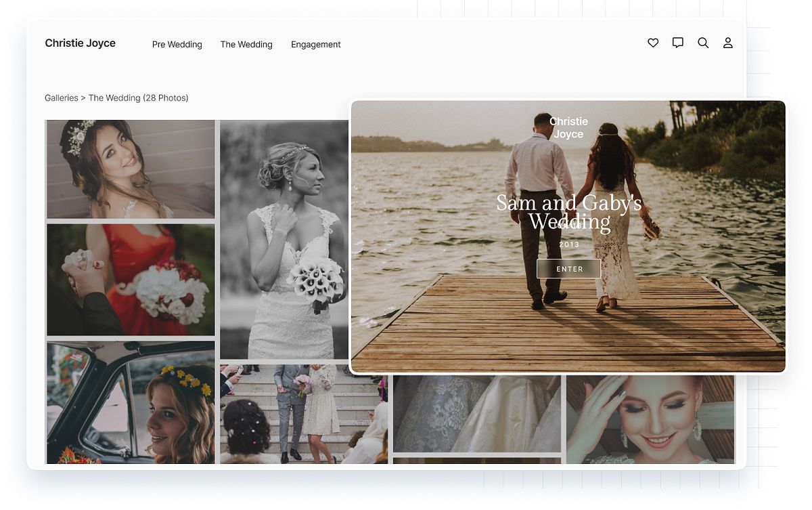This screenshot has height=510, width=812.
Task: Open search with the magnifier icon
Action: pyautogui.click(x=703, y=43)
